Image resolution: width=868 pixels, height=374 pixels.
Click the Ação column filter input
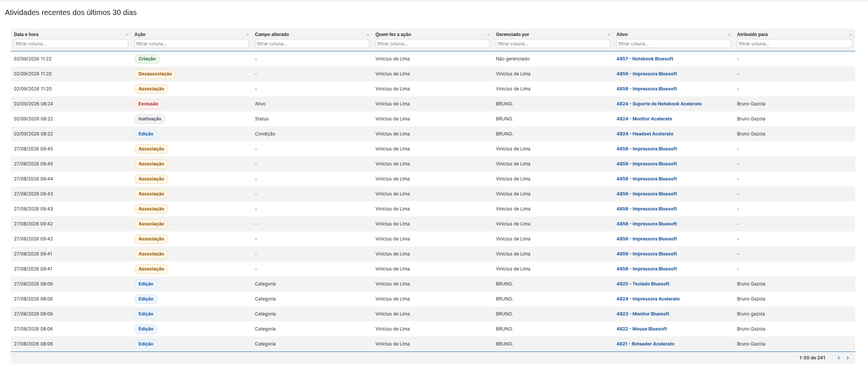click(x=191, y=44)
